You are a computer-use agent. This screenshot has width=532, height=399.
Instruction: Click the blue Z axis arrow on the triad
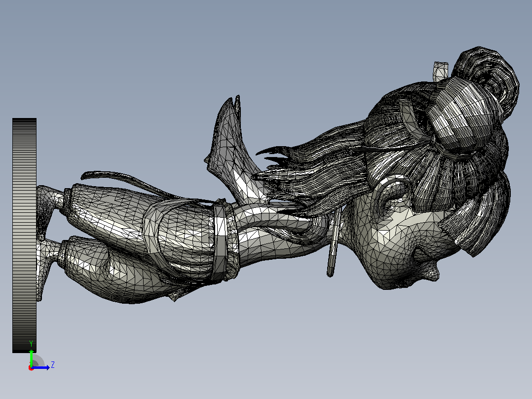(41, 367)
